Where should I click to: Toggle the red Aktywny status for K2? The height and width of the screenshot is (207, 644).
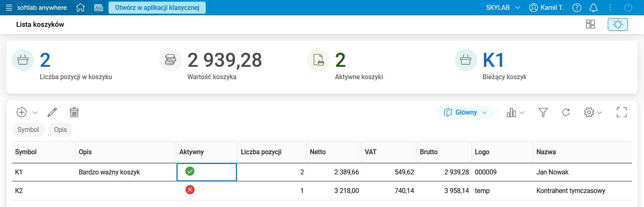[x=190, y=190]
